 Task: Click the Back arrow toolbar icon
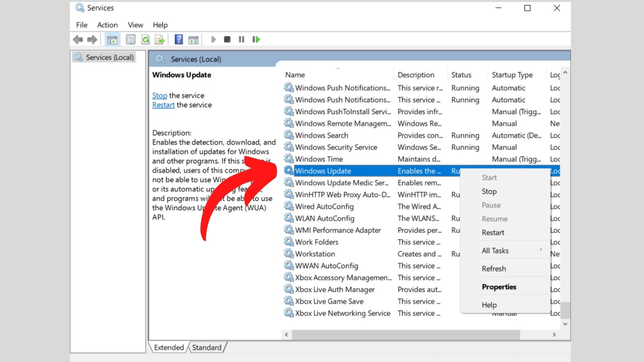tap(78, 40)
